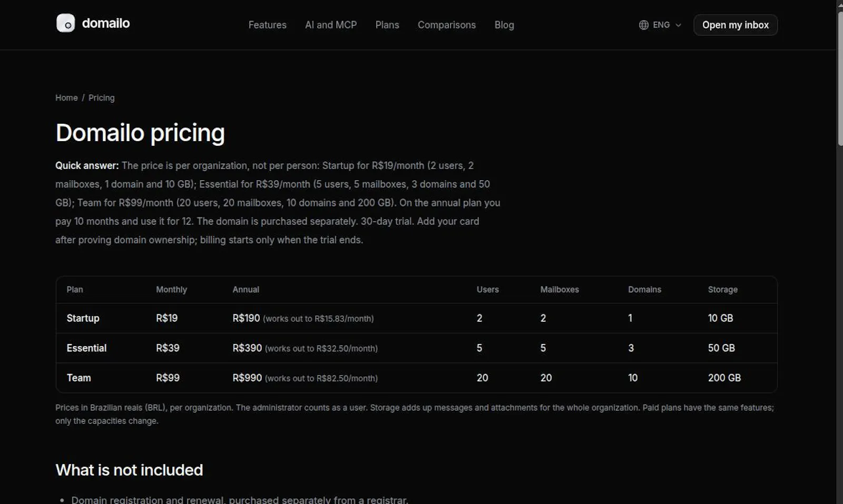Click the Users column header
Viewport: 843px width, 504px height.
tap(487, 290)
